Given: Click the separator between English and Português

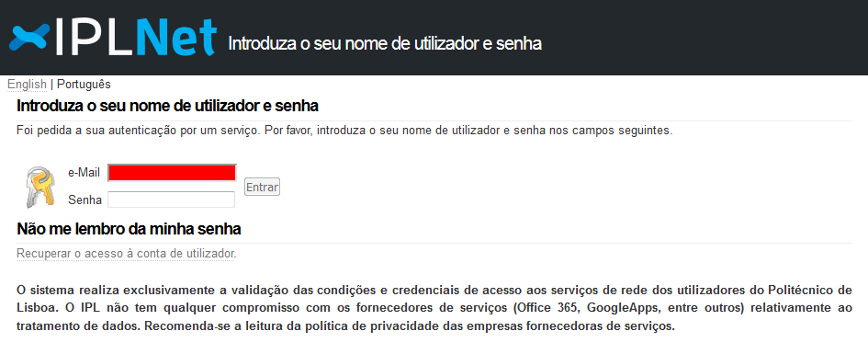Looking at the screenshot, I should [51, 85].
